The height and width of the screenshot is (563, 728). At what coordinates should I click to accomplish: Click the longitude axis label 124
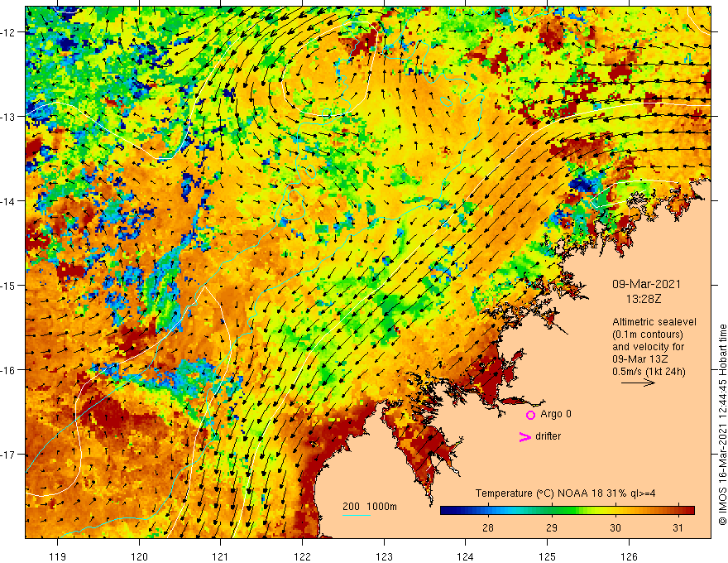(x=465, y=556)
